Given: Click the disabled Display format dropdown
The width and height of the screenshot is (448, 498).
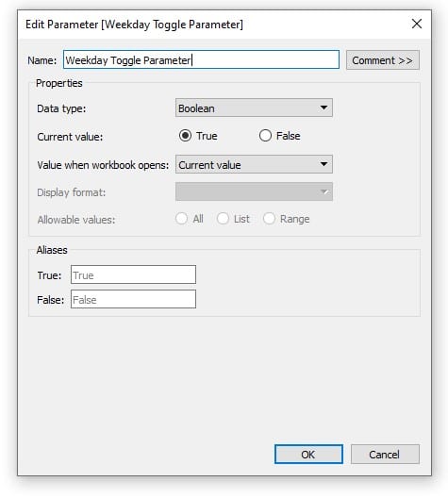Looking at the screenshot, I should point(254,191).
